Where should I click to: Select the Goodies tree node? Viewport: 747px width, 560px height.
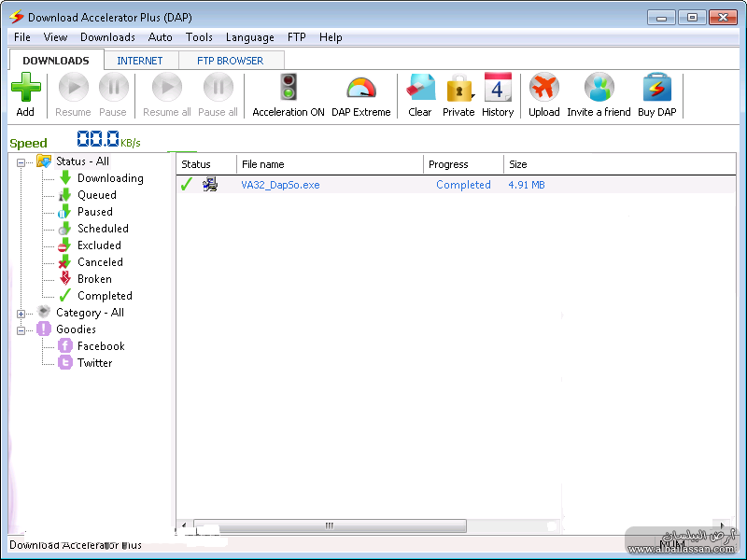pyautogui.click(x=76, y=329)
